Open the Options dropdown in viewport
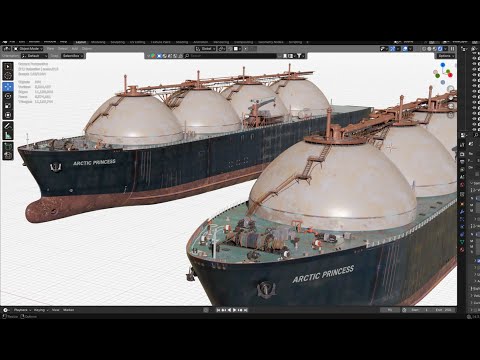This screenshot has width=480, height=360. 446,56
